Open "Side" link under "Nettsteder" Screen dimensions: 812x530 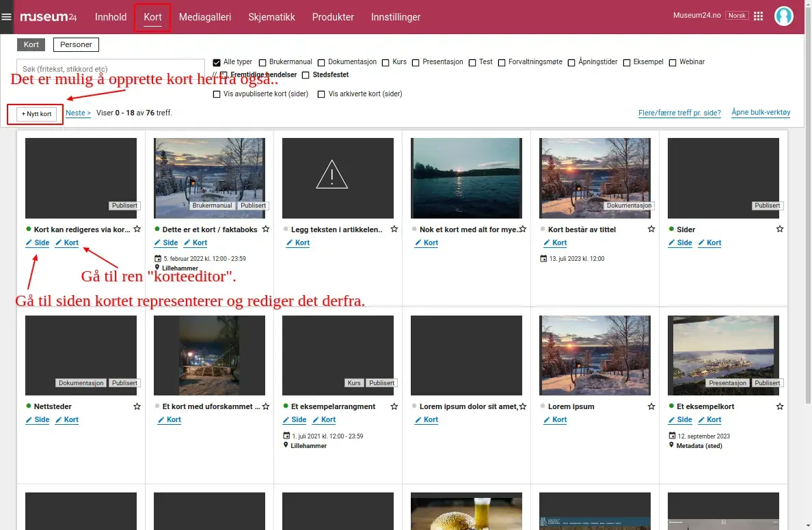coord(38,420)
